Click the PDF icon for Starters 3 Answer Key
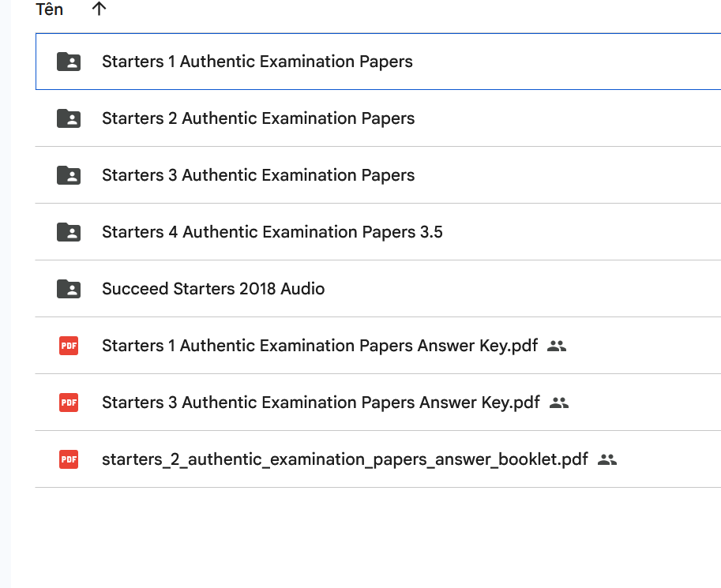721x588 pixels. click(x=69, y=403)
